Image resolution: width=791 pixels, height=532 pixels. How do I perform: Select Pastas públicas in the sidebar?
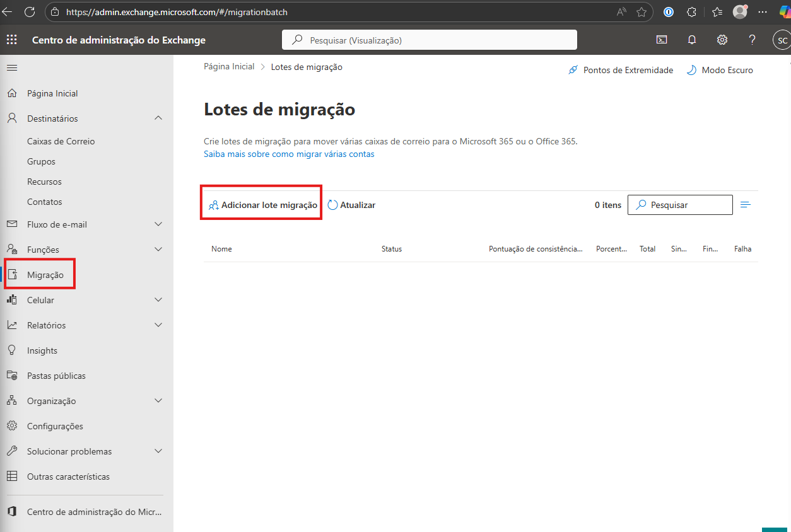click(56, 376)
